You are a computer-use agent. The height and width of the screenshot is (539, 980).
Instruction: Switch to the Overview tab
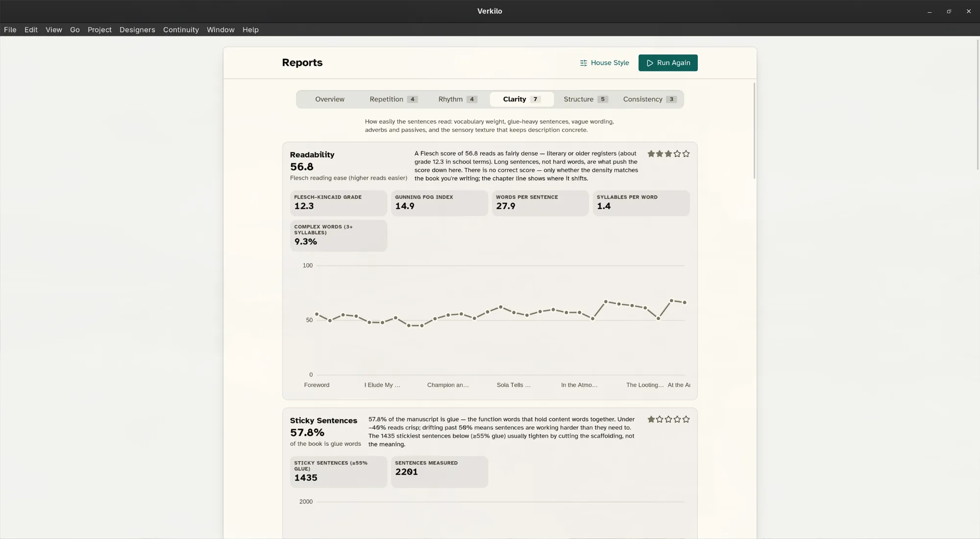[330, 99]
